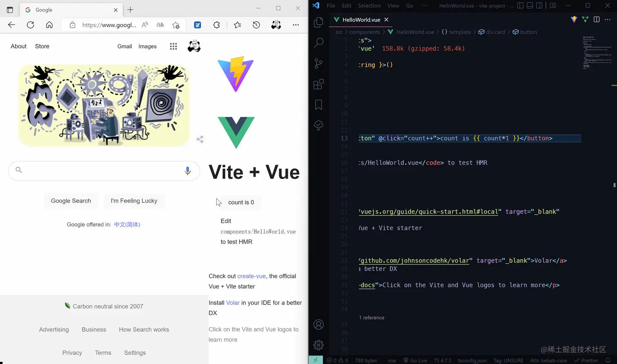Toggle VS Code bottom panel layout

click(x=530, y=6)
